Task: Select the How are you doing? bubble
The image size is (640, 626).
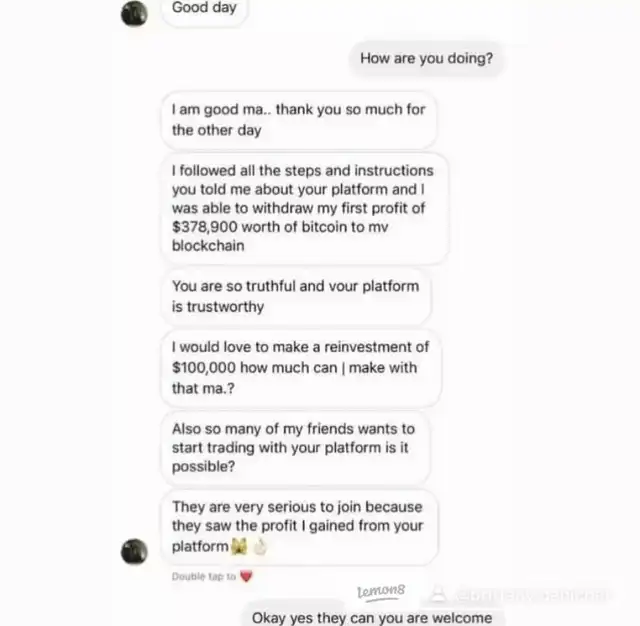Action: (427, 58)
